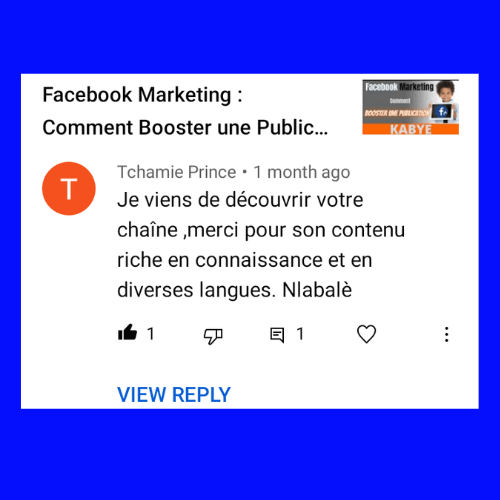Select the word 'Nlabalè' in the comment
Viewport: 500px width, 500px height.
(317, 290)
